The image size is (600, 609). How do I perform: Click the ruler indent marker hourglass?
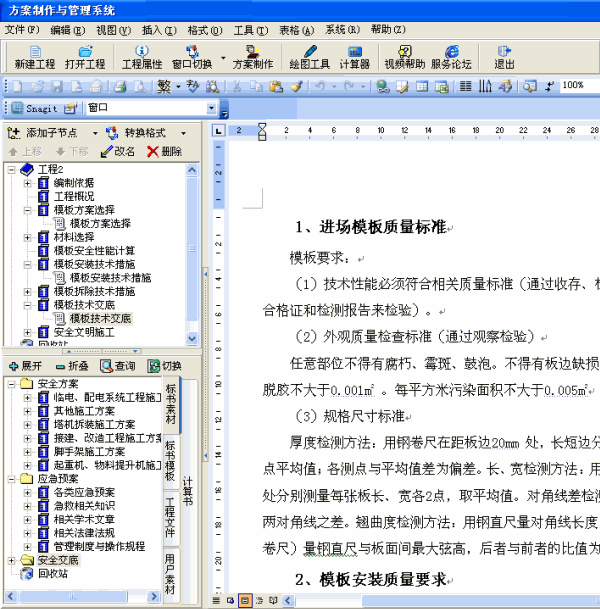262,131
